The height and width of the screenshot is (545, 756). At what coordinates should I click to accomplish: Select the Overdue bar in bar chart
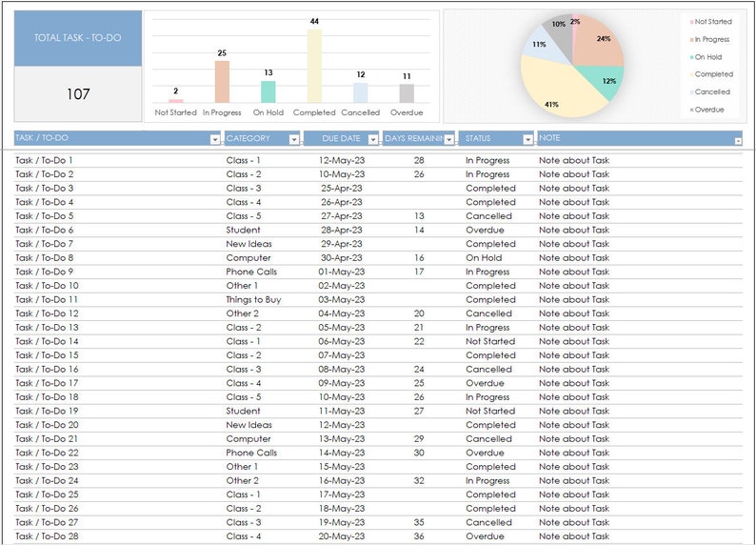407,93
